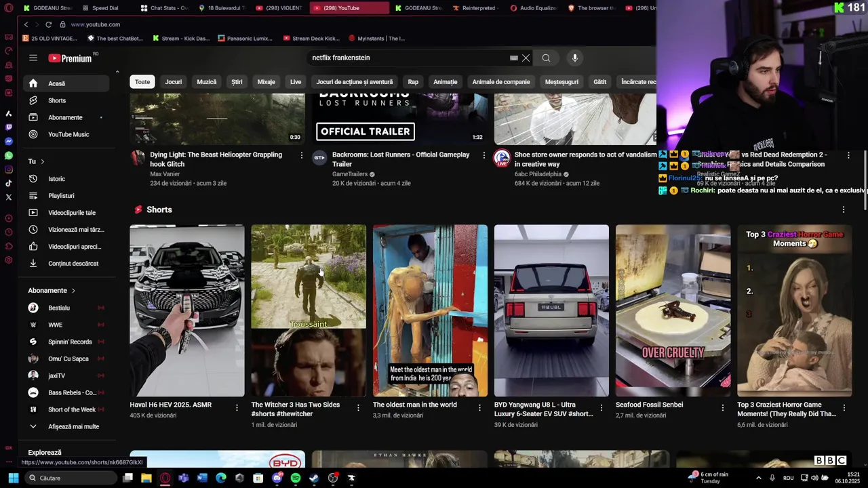The image size is (868, 488).
Task: Open Short of the Week channel
Action: (66, 409)
